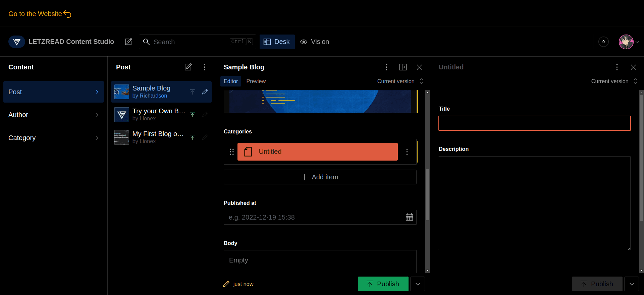This screenshot has width=644, height=295.
Task: Switch to the Vision tool
Action: (315, 42)
